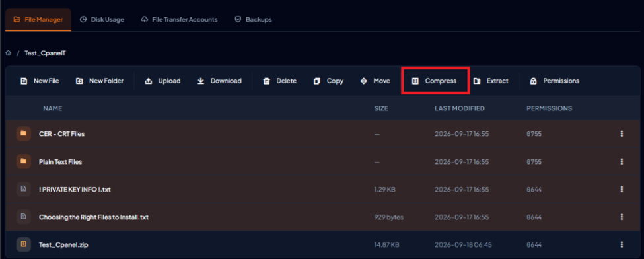This screenshot has width=644, height=259.
Task: Click the 0755 permissions of Plain Text Files
Action: tap(534, 162)
